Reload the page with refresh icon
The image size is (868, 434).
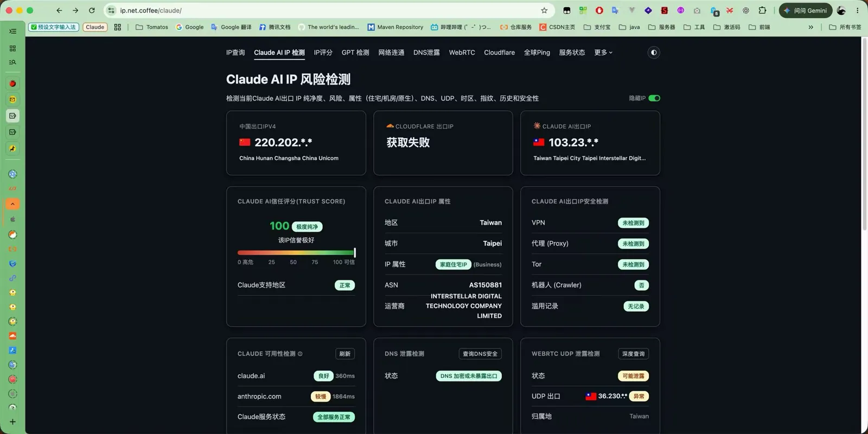92,10
